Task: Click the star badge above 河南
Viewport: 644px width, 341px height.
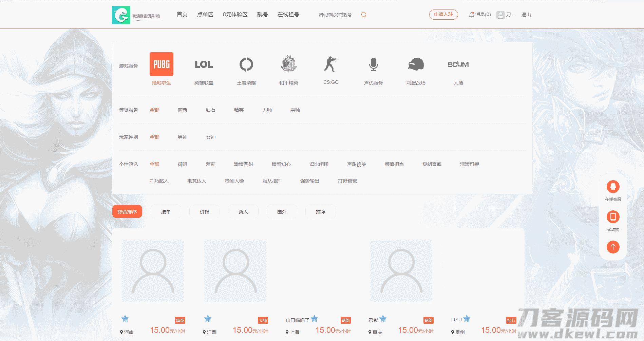Action: coord(125,319)
